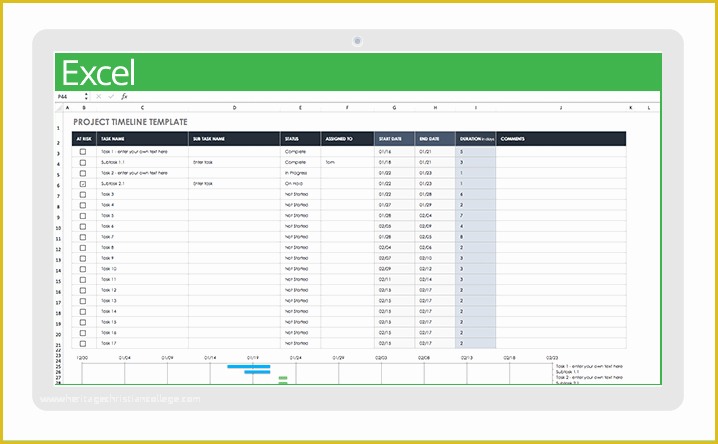The height and width of the screenshot is (444, 718).
Task: Click the Task 1 blue Gantt bar
Action: 249,367
